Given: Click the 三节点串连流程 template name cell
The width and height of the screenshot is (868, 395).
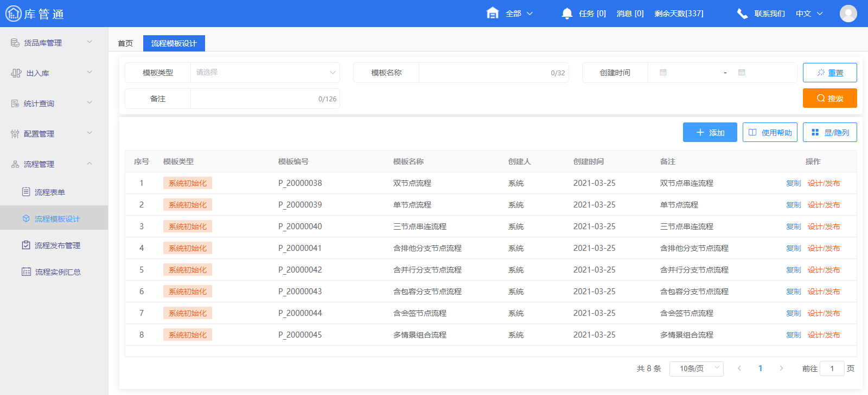Looking at the screenshot, I should pyautogui.click(x=420, y=226).
